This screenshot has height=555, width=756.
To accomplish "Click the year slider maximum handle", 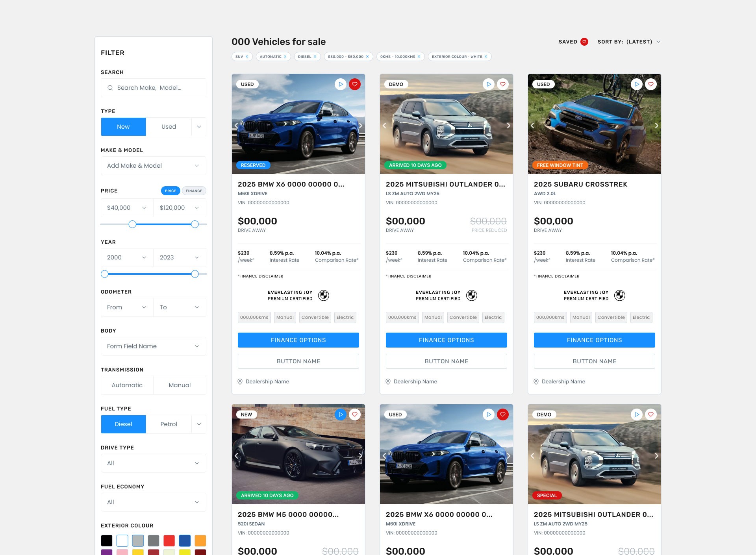I will tap(195, 274).
